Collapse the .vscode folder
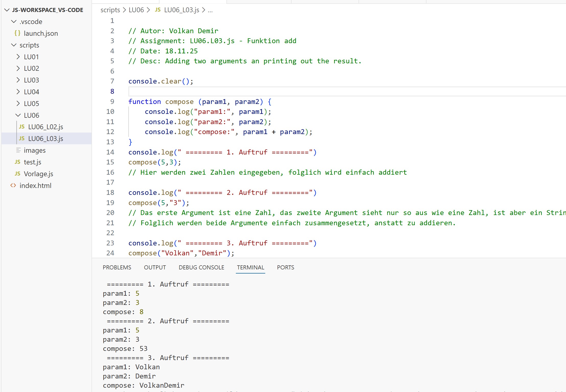This screenshot has width=566, height=392. click(14, 21)
